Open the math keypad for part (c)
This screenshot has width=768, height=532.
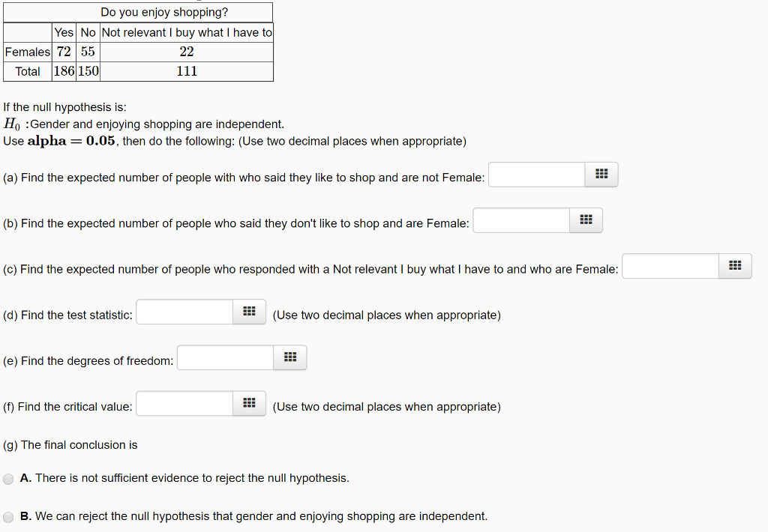(735, 265)
